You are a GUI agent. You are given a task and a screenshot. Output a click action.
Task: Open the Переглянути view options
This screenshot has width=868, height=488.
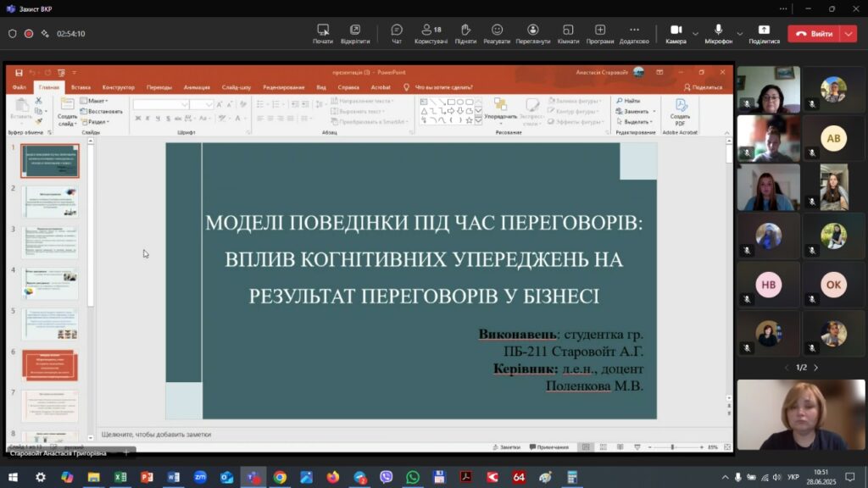532,33
